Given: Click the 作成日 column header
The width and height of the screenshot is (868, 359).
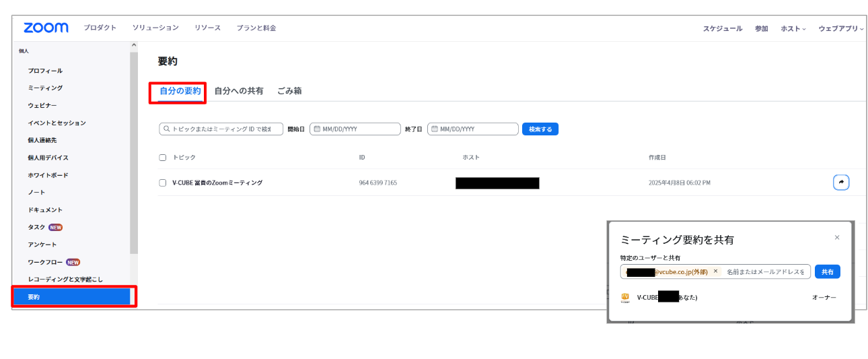Looking at the screenshot, I should (x=657, y=158).
